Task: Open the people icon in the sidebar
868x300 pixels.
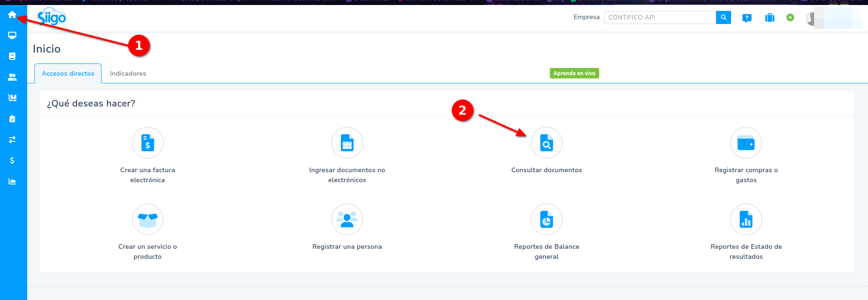Action: (x=12, y=77)
